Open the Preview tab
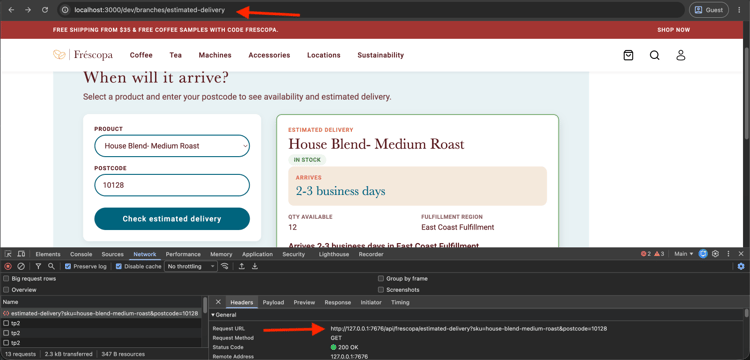This screenshot has height=360, width=750. coord(304,303)
